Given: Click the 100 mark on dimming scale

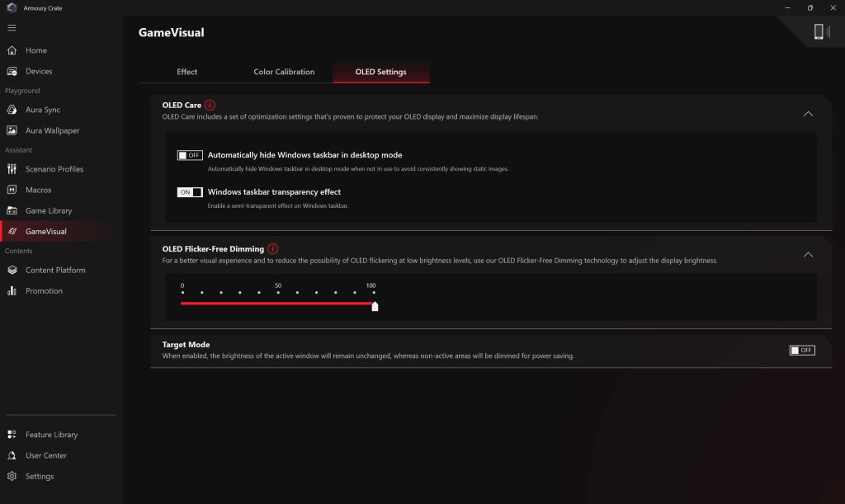Looking at the screenshot, I should click(371, 286).
